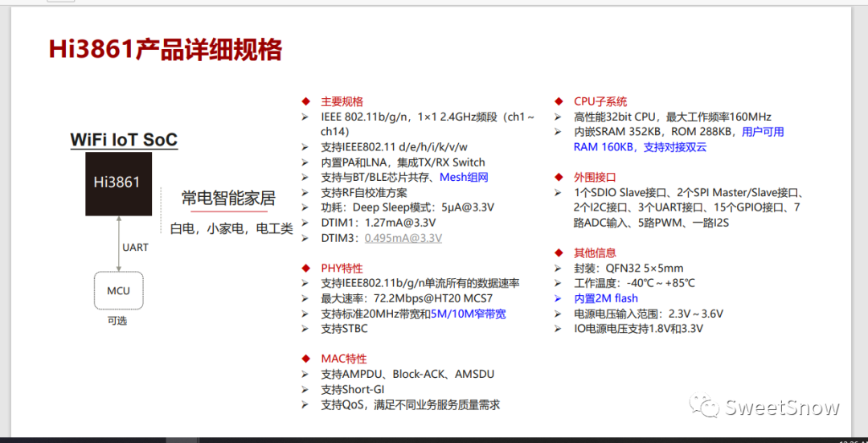Viewport: 868px width, 443px height.
Task: Select the 电源电压输入范围 2.3V～3.6V line
Action: point(649,314)
